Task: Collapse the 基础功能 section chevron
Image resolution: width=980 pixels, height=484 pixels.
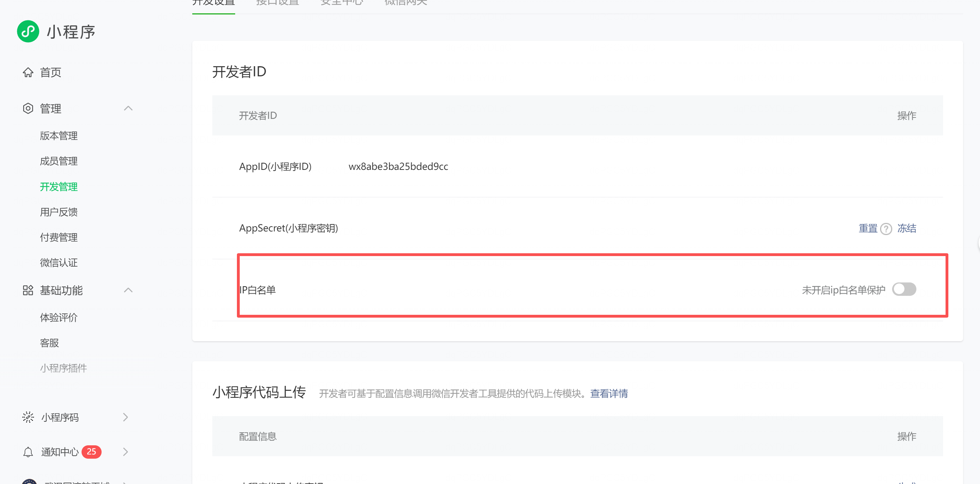Action: click(128, 290)
